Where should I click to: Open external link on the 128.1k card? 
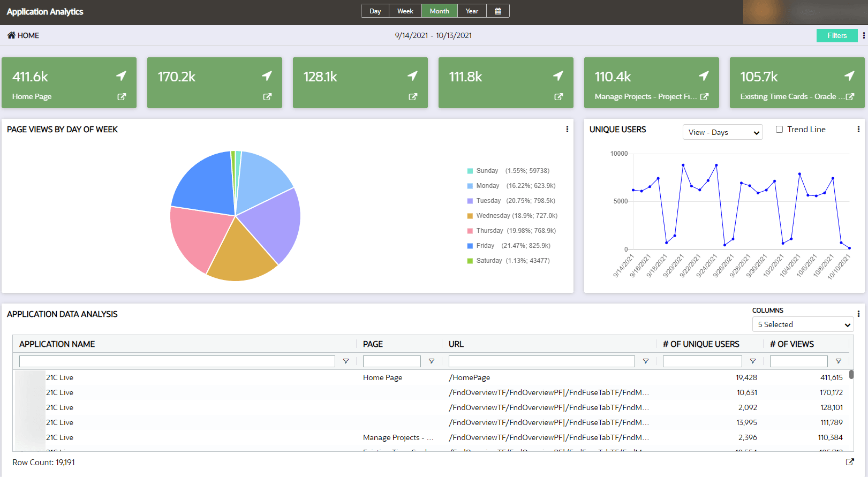413,97
